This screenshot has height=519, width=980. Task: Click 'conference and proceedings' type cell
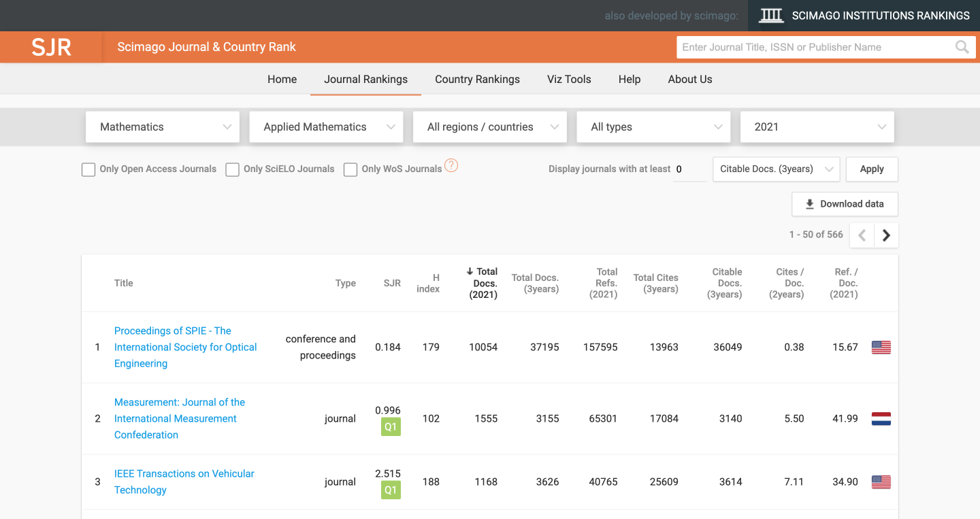(321, 347)
